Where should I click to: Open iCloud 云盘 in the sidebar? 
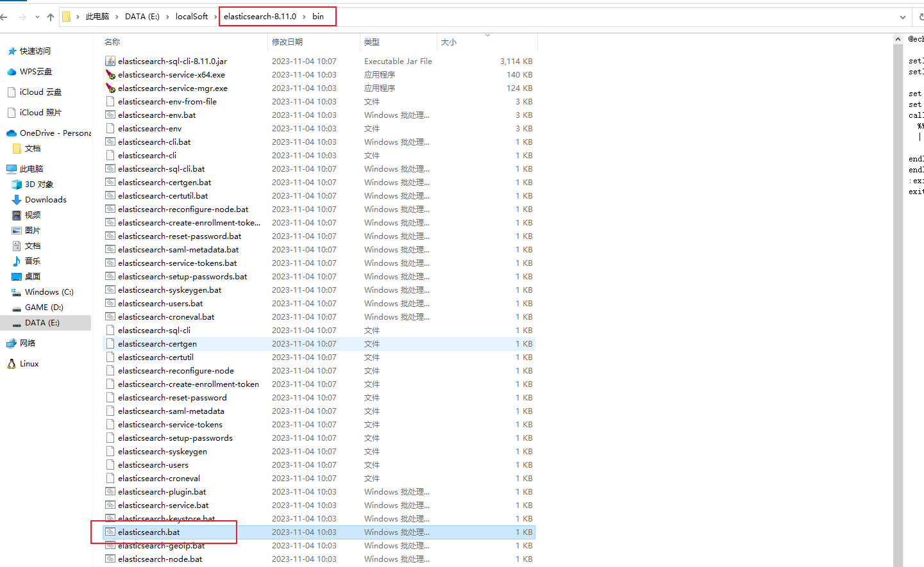(x=40, y=92)
